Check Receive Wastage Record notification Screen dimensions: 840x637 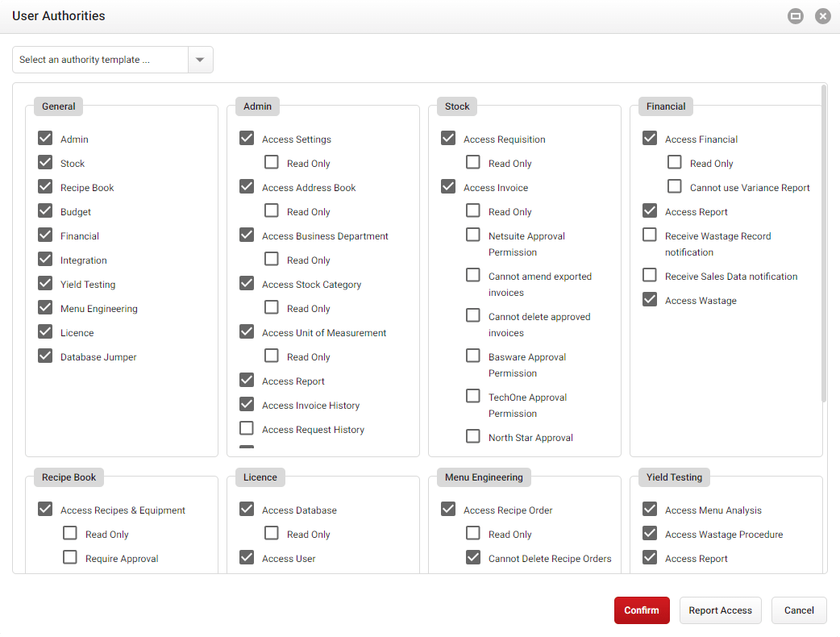coord(650,235)
